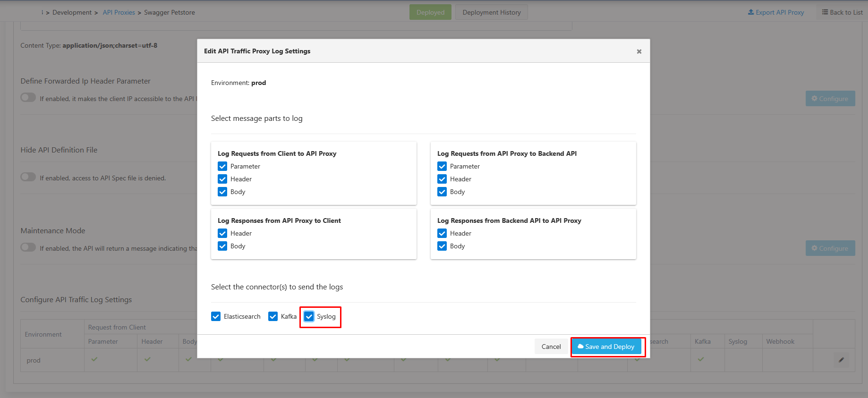This screenshot has height=398, width=868.
Task: Click Configure button next to Maintenance Mode
Action: [x=830, y=248]
